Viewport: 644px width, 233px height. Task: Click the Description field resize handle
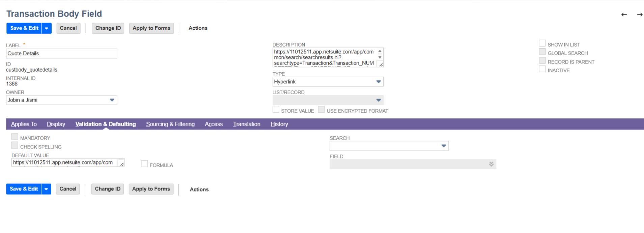(380, 64)
